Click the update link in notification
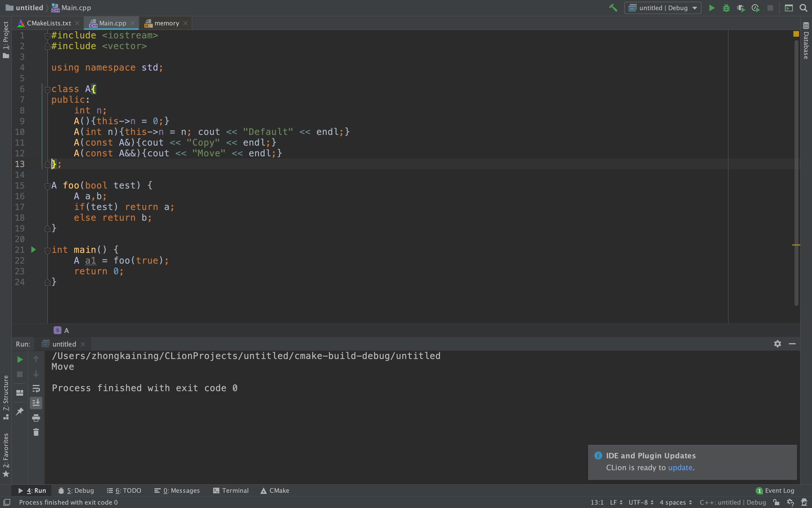812x508 pixels. 680,467
